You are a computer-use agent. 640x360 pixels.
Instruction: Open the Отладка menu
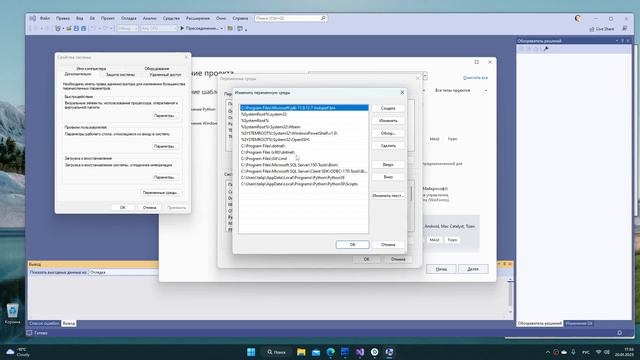(129, 18)
